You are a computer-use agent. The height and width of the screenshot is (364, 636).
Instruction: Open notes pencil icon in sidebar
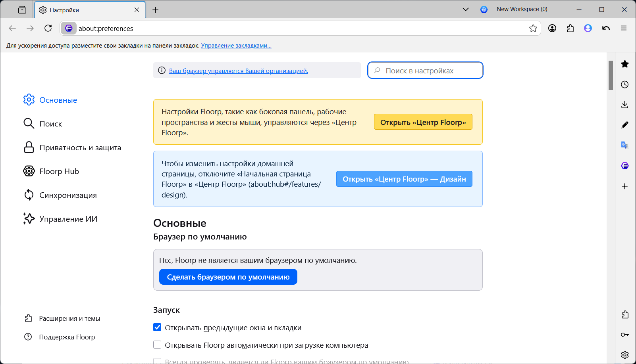coord(625,125)
